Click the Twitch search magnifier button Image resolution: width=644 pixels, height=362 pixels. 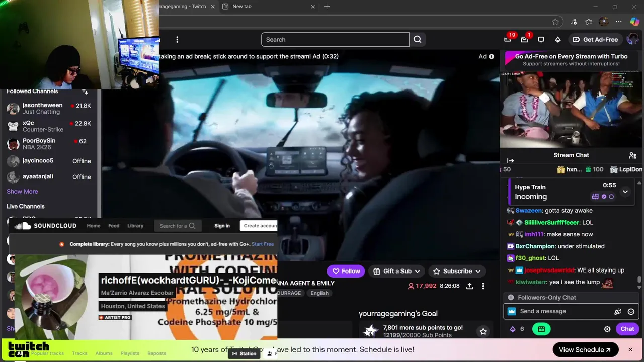click(418, 40)
